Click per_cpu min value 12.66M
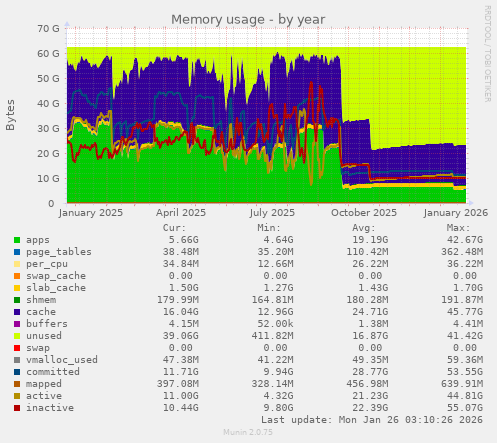497x443 pixels. pyautogui.click(x=275, y=264)
